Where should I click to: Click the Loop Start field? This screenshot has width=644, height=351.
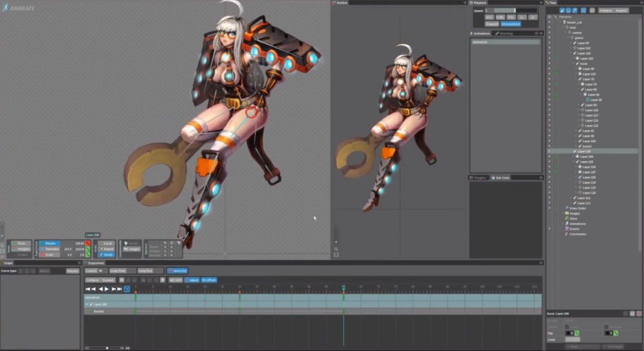(123, 271)
